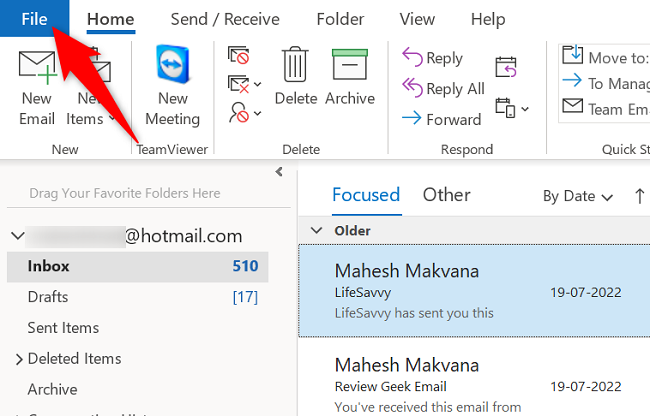The height and width of the screenshot is (416, 650).
Task: Click the Ignore conversation icon
Action: point(238,55)
